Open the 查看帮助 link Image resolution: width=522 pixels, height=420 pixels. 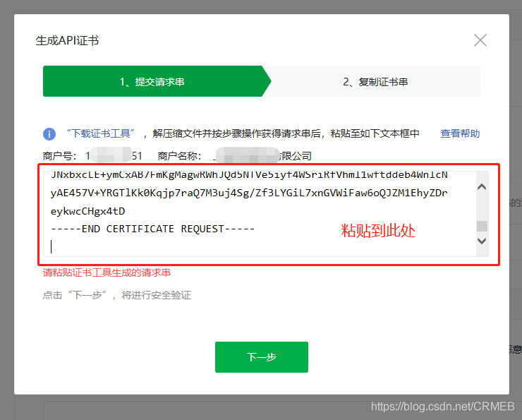460,133
